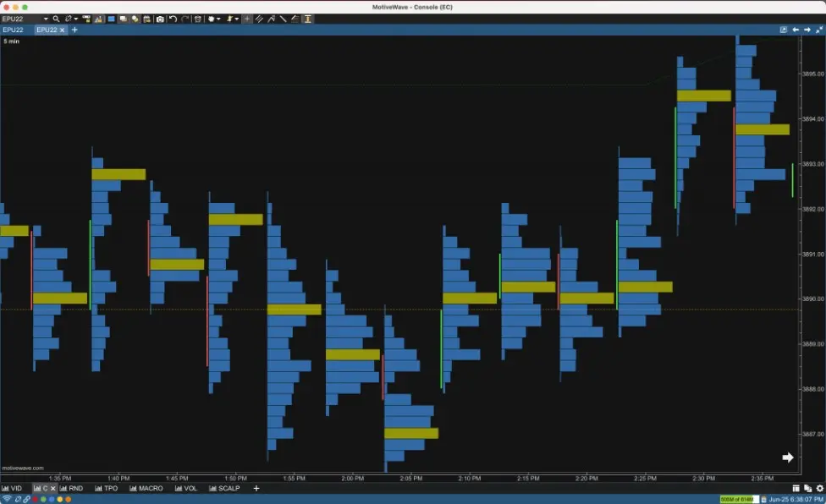Go forward with top right arrow icon
This screenshot has height=504, width=826.
point(807,30)
